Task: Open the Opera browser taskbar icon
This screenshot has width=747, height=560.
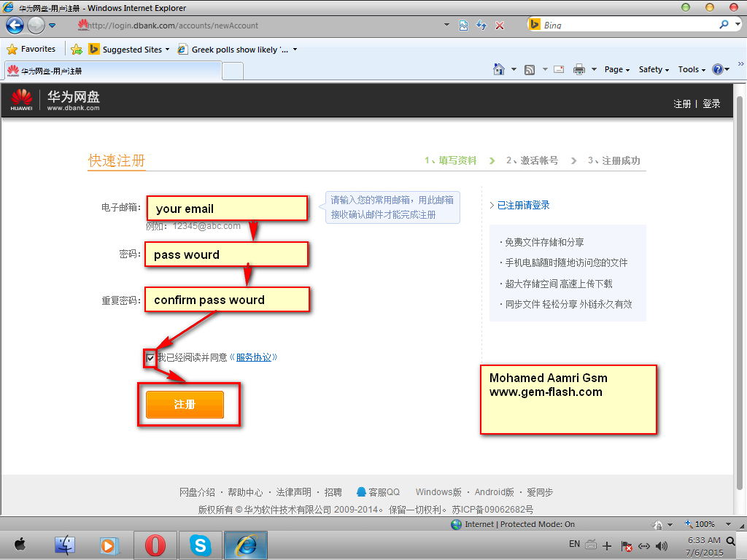Action: coord(155,545)
